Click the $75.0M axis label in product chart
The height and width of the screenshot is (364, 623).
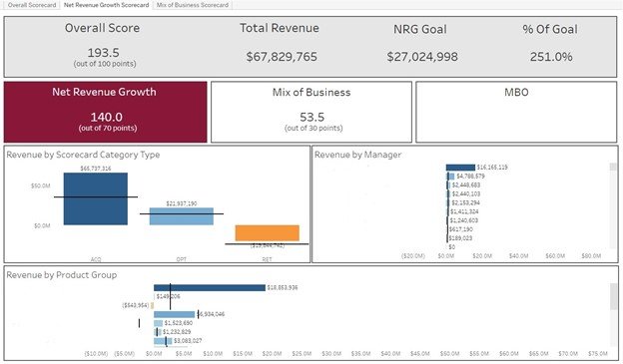pos(598,353)
